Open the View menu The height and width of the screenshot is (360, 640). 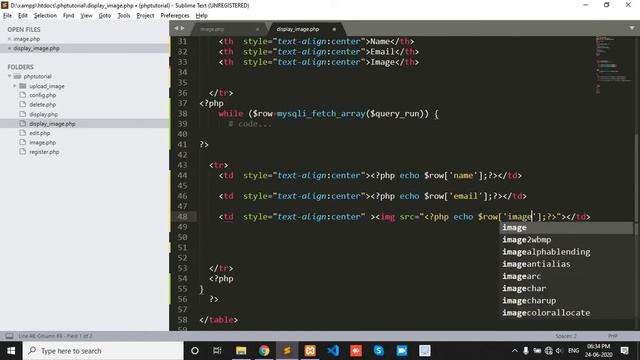(86, 16)
